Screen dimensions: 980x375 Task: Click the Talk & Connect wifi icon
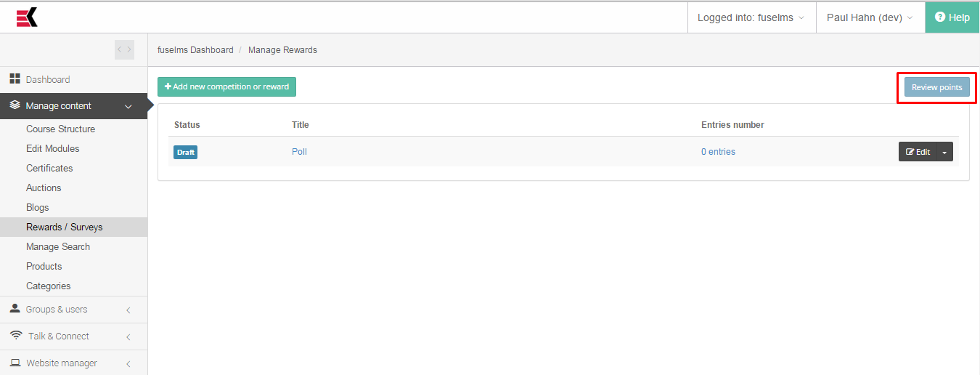tap(15, 335)
